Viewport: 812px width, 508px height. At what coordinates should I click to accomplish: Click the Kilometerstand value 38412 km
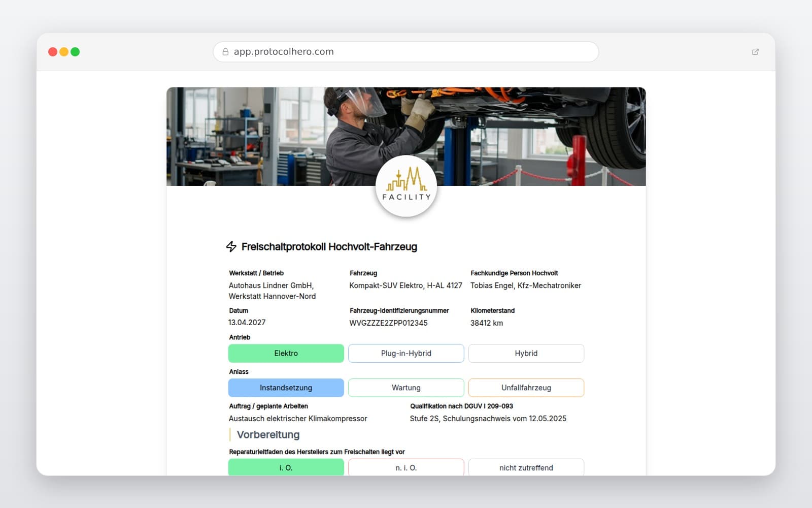tap(487, 323)
